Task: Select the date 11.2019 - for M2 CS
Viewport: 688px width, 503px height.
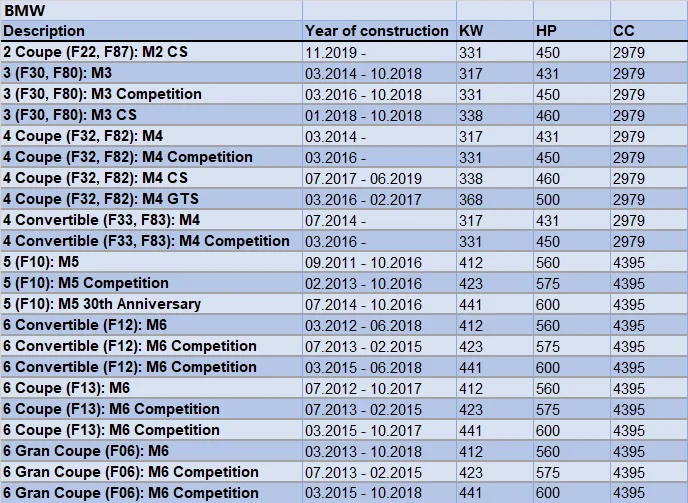Action: [379, 52]
